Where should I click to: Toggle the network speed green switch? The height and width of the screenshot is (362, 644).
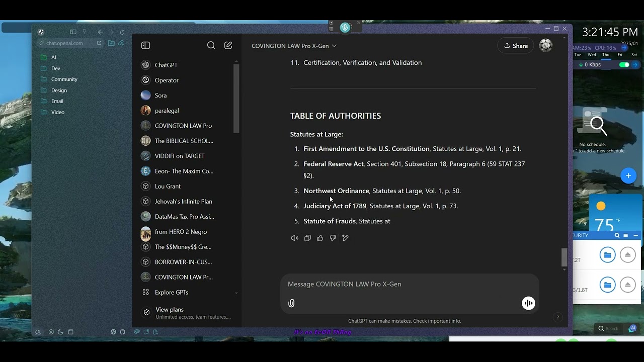pos(624,65)
